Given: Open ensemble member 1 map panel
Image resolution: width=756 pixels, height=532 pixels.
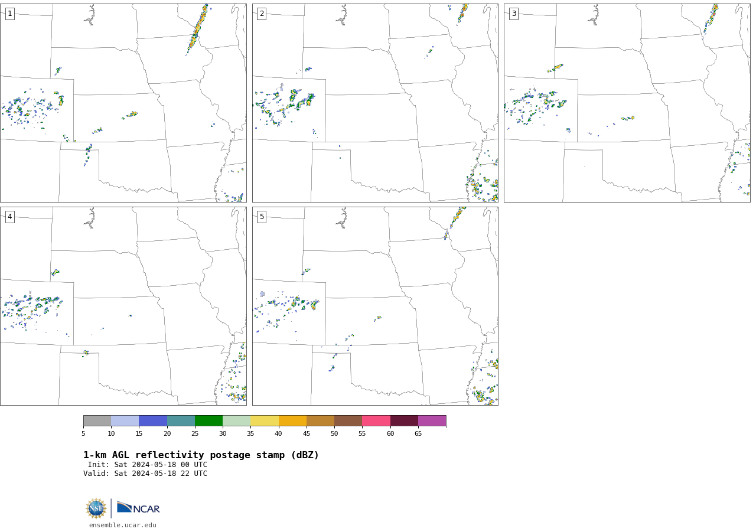Looking at the screenshot, I should click(x=123, y=103).
